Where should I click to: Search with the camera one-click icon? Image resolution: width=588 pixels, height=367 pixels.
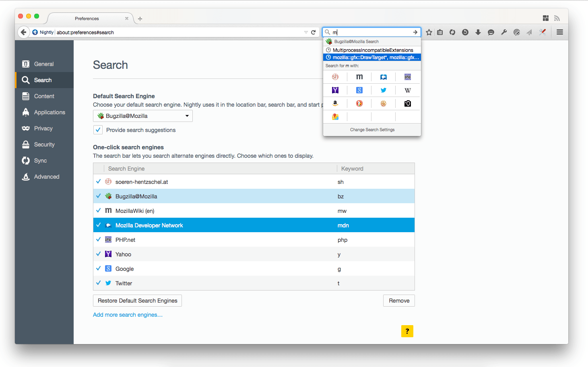408,103
